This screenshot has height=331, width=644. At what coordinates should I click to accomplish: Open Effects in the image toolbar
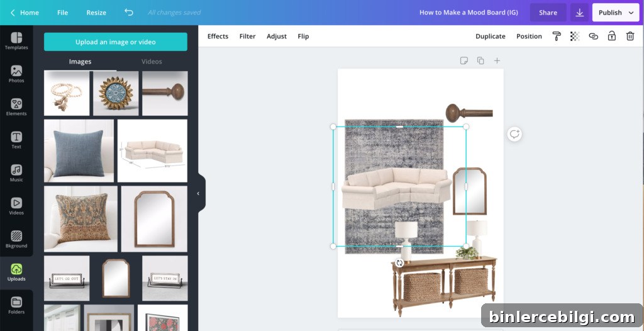point(218,36)
